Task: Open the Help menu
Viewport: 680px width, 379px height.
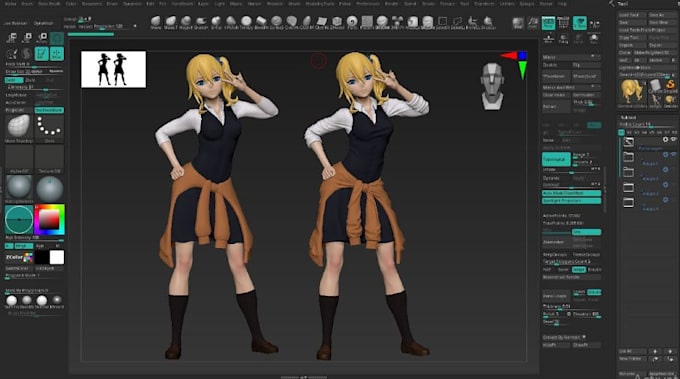Action: (x=562, y=3)
